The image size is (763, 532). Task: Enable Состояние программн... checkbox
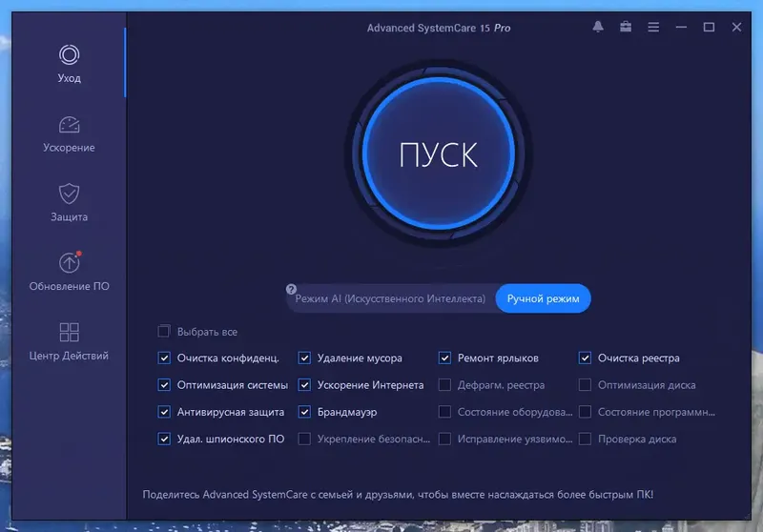pyautogui.click(x=585, y=412)
